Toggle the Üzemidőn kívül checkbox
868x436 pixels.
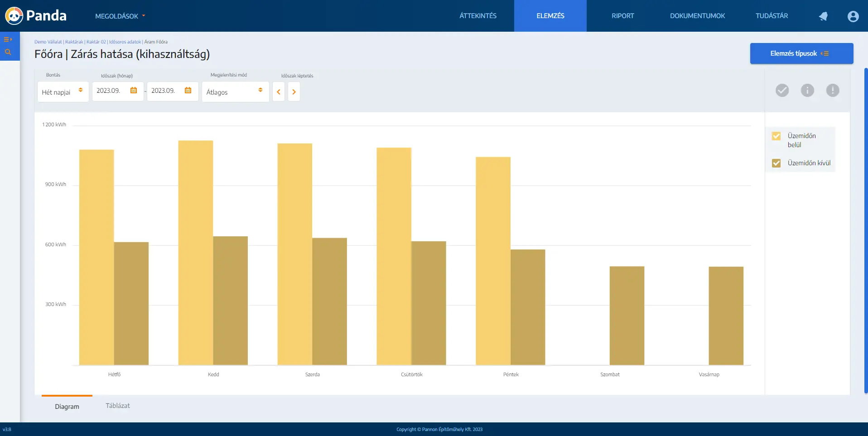[x=776, y=163]
